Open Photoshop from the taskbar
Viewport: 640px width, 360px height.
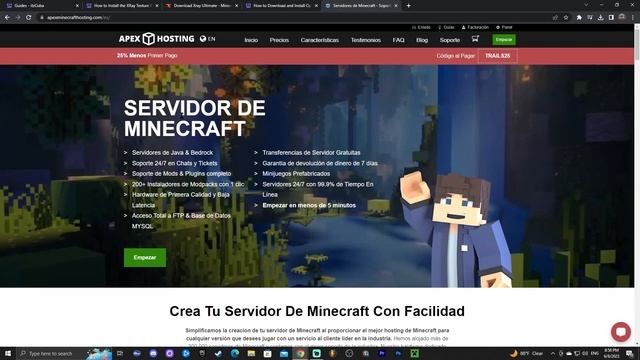pos(398,353)
